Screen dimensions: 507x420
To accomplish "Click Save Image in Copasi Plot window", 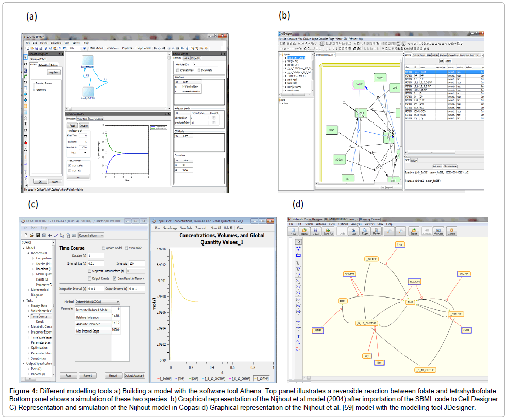I will (170, 228).
